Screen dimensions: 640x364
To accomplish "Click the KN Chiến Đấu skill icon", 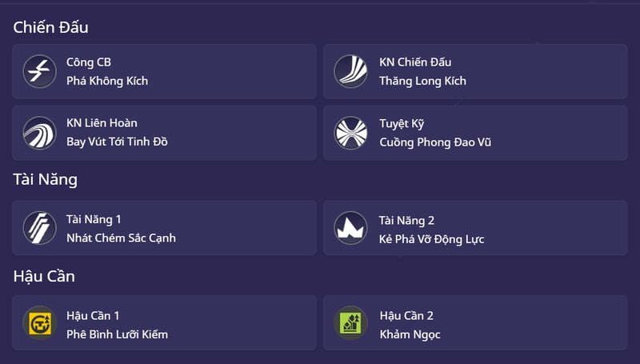I will (x=350, y=71).
